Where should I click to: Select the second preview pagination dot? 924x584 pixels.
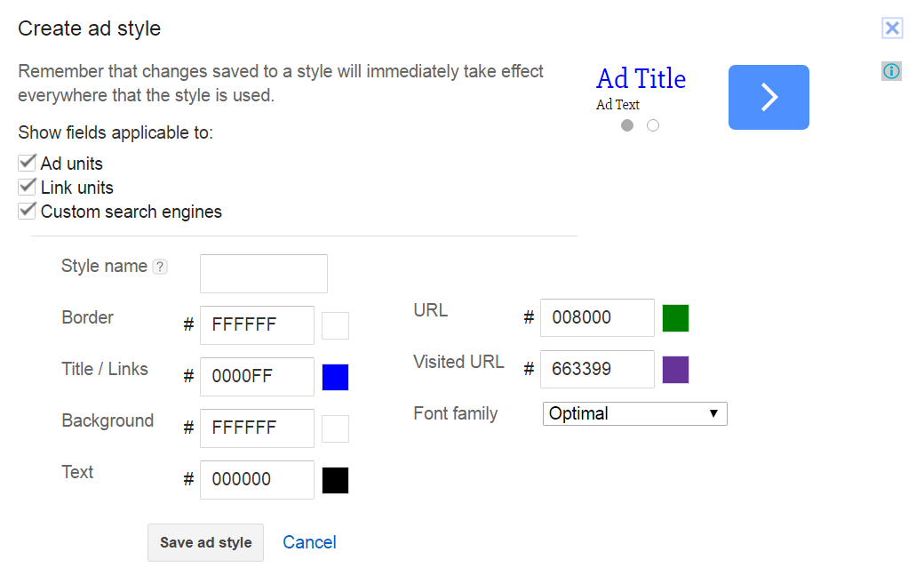coord(653,125)
